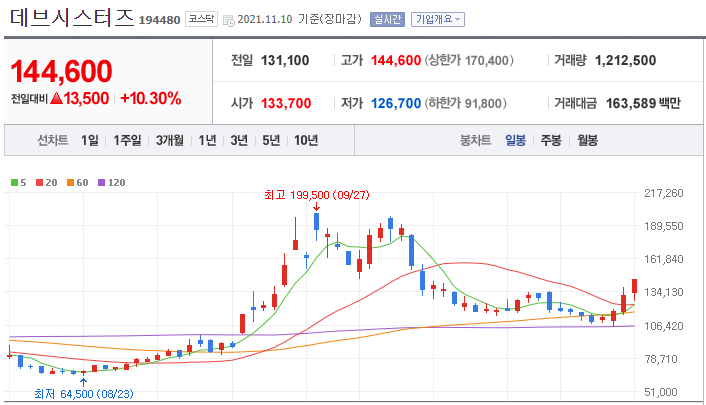Click the 저가 value 126,700
This screenshot has height=405, width=706.
pyautogui.click(x=396, y=103)
